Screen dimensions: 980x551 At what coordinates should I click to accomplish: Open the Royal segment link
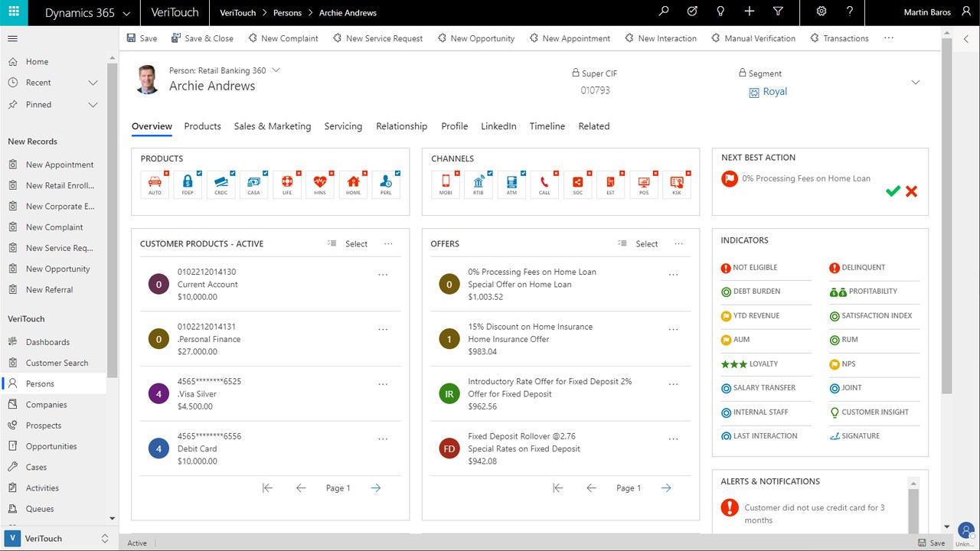[x=775, y=92]
